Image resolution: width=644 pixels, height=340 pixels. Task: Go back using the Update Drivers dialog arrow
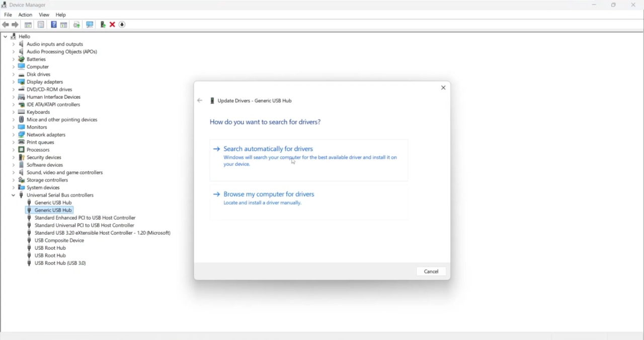(200, 101)
